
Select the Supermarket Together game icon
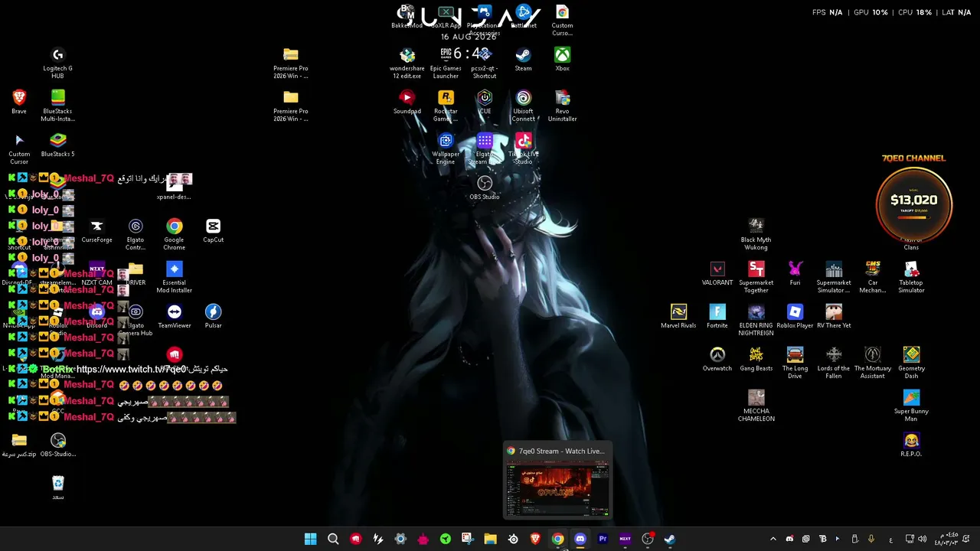[756, 277]
